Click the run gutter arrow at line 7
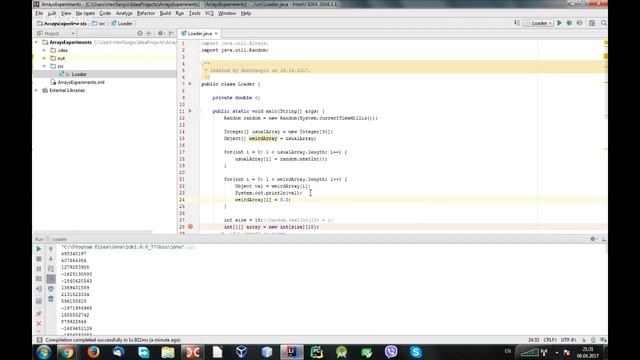This screenshot has width=640, height=360. tap(190, 84)
